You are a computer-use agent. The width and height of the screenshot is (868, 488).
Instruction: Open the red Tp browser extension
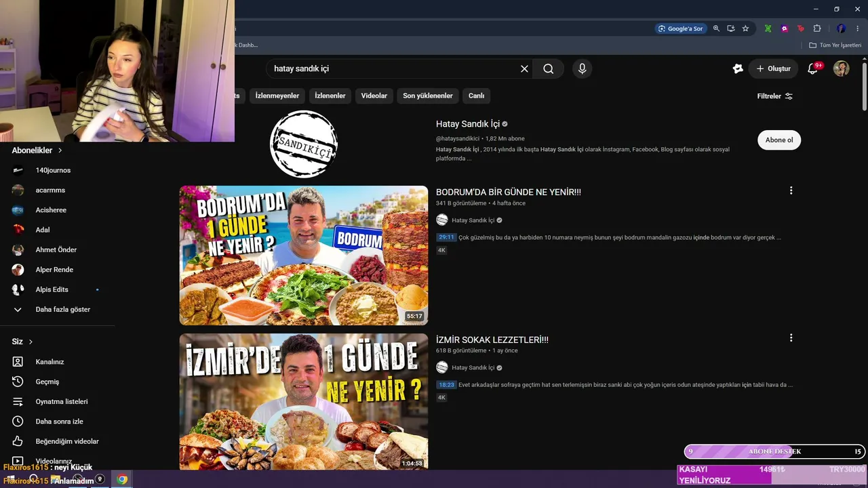point(801,28)
